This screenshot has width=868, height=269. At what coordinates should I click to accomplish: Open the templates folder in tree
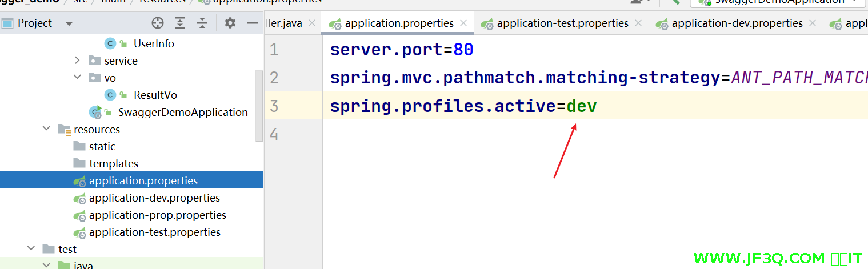(x=113, y=164)
